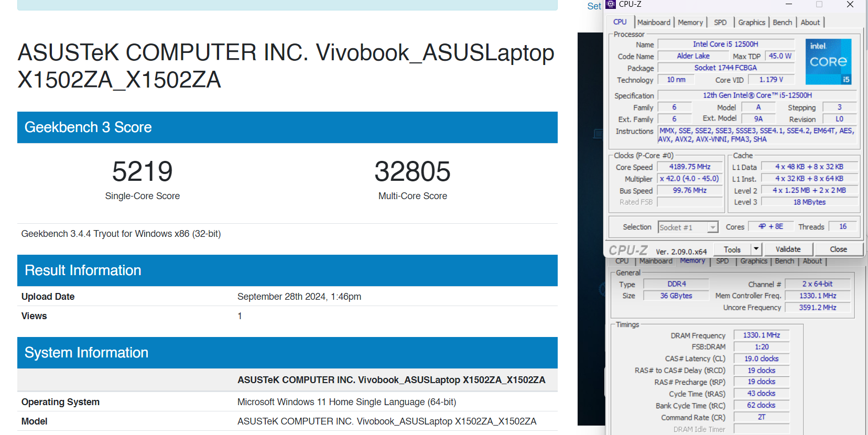Click the Threads value 16

pyautogui.click(x=843, y=226)
